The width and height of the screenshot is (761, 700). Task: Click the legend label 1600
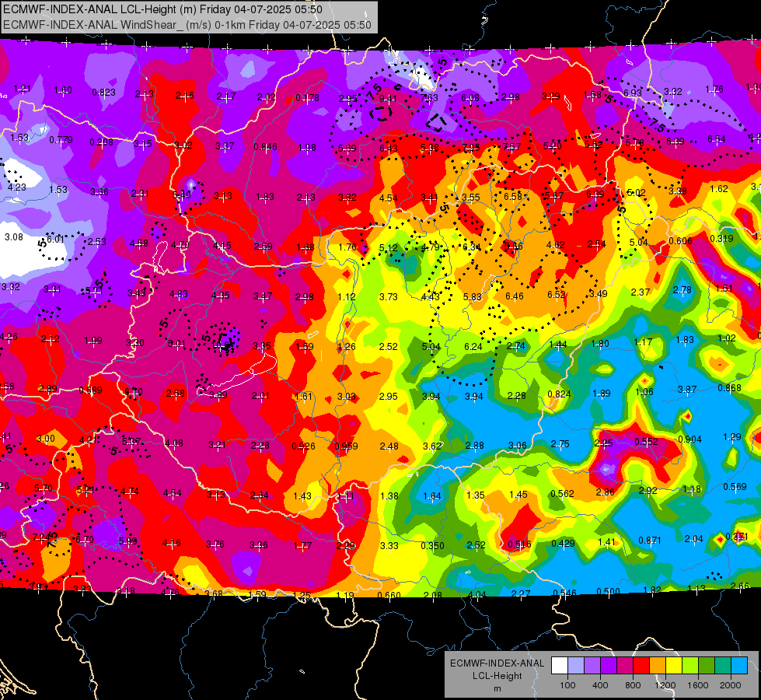coord(697,685)
